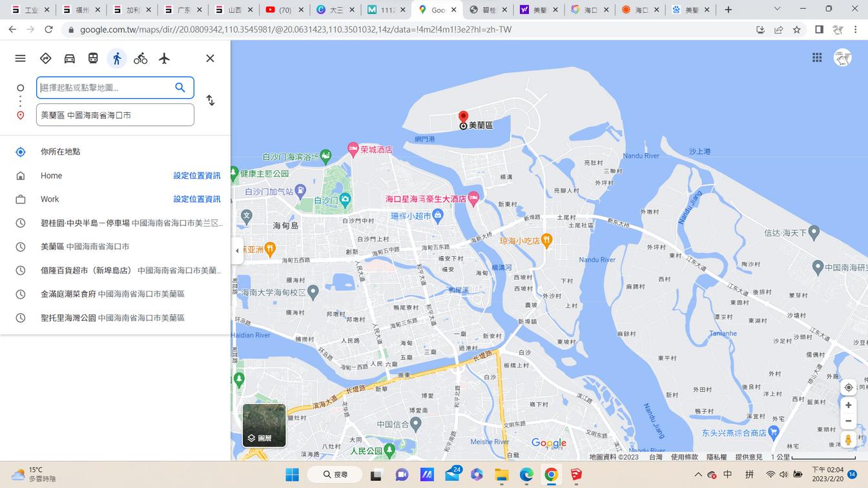868x488 pixels.
Task: Click destination field showing 美蘭區
Action: 115,115
